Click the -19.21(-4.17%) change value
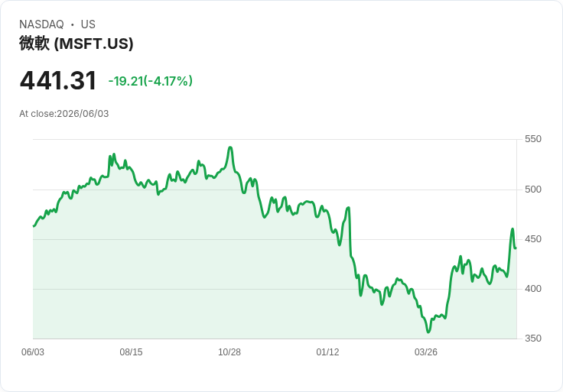 pos(151,81)
